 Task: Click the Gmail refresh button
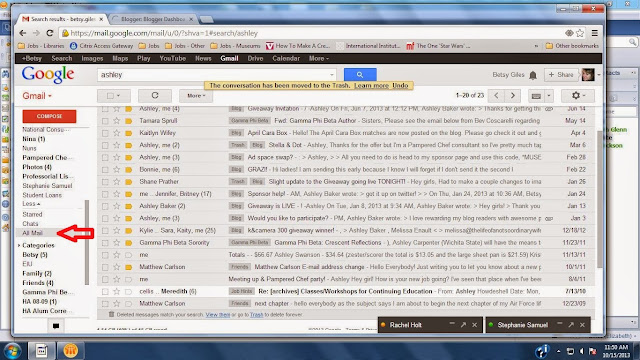tap(155, 96)
